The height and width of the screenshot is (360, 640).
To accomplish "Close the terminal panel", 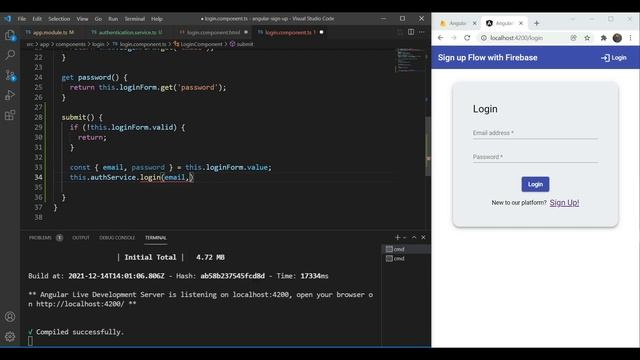I will coord(423,237).
